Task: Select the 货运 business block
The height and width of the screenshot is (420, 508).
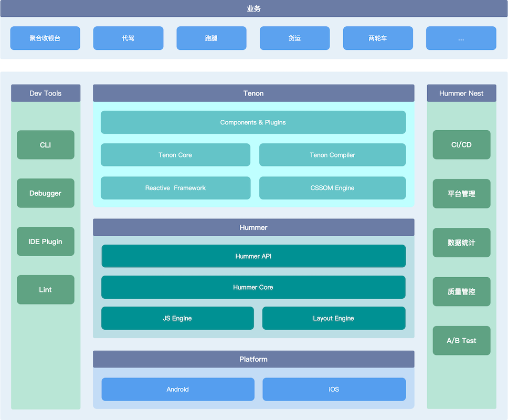Action: coord(294,38)
